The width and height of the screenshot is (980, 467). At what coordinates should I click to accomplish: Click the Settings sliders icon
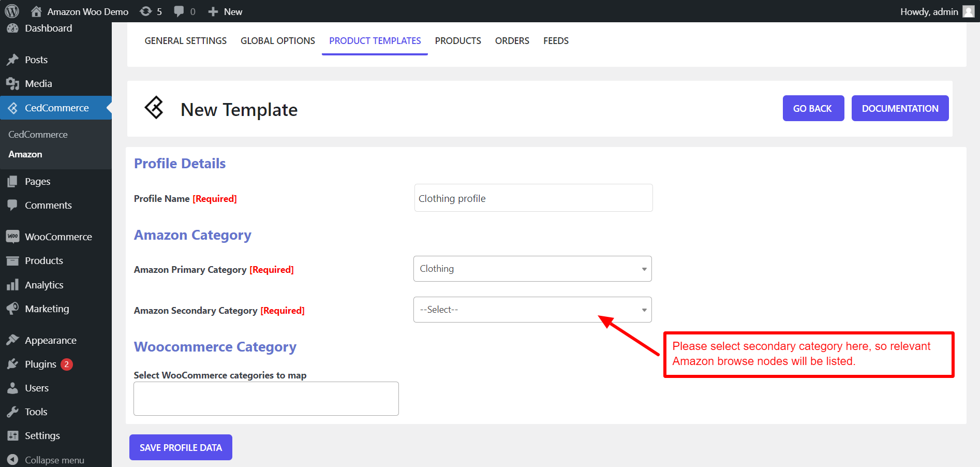(x=12, y=435)
